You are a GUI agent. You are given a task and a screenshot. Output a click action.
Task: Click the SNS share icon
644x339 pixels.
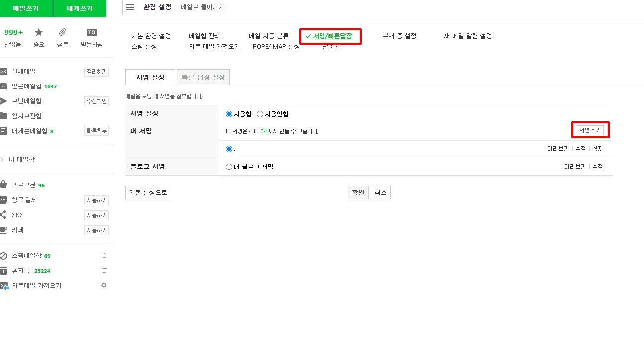point(3,215)
